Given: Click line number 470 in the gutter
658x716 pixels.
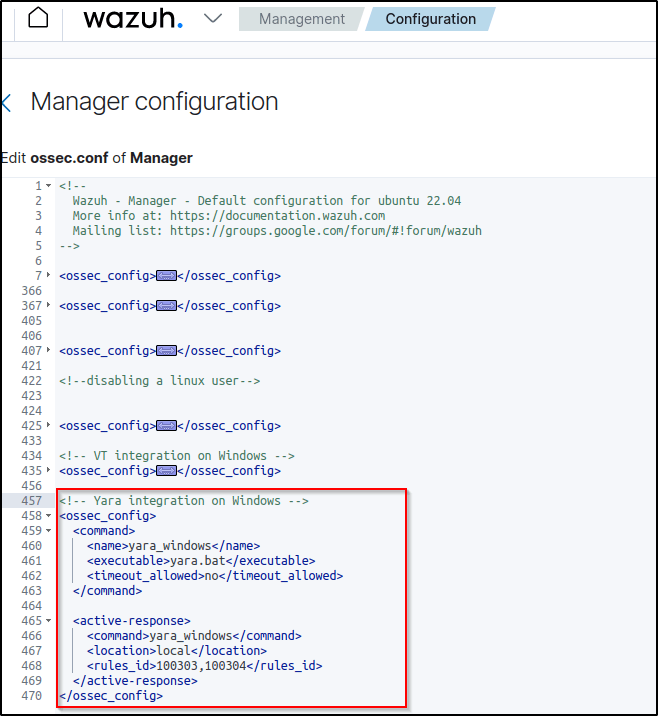Looking at the screenshot, I should [x=31, y=696].
